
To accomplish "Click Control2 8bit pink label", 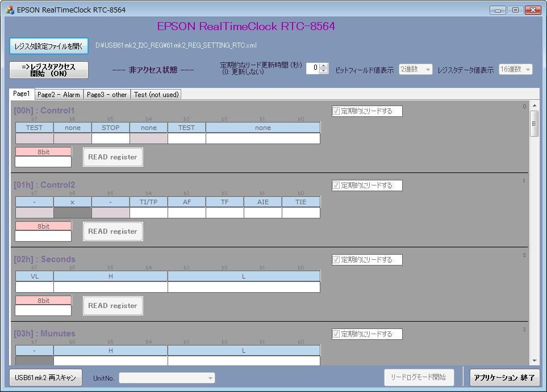I will [x=43, y=226].
